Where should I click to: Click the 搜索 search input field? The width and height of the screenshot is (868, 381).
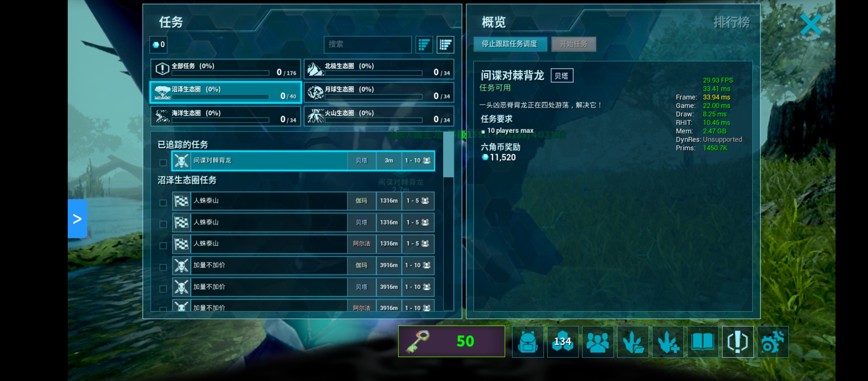click(x=368, y=44)
